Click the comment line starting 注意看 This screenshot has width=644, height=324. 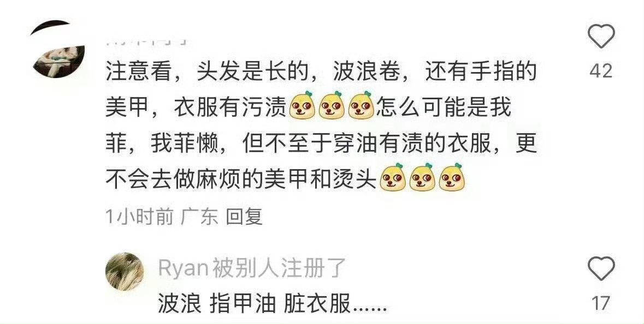pyautogui.click(x=321, y=71)
